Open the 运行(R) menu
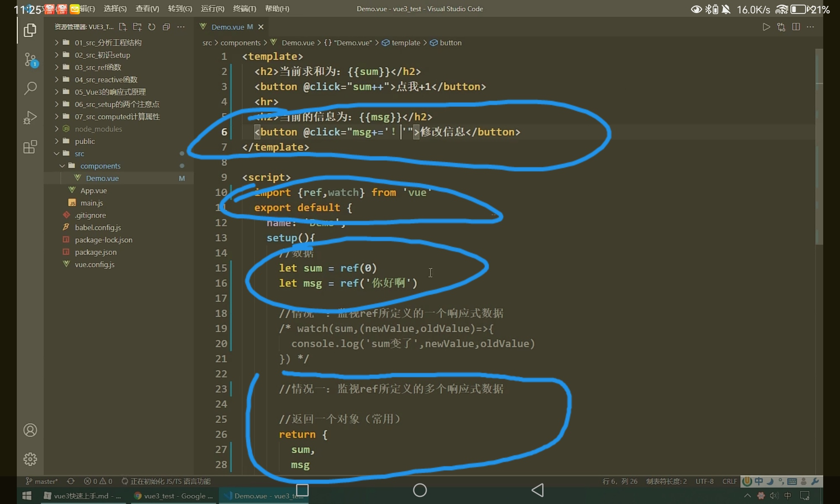 click(x=213, y=9)
